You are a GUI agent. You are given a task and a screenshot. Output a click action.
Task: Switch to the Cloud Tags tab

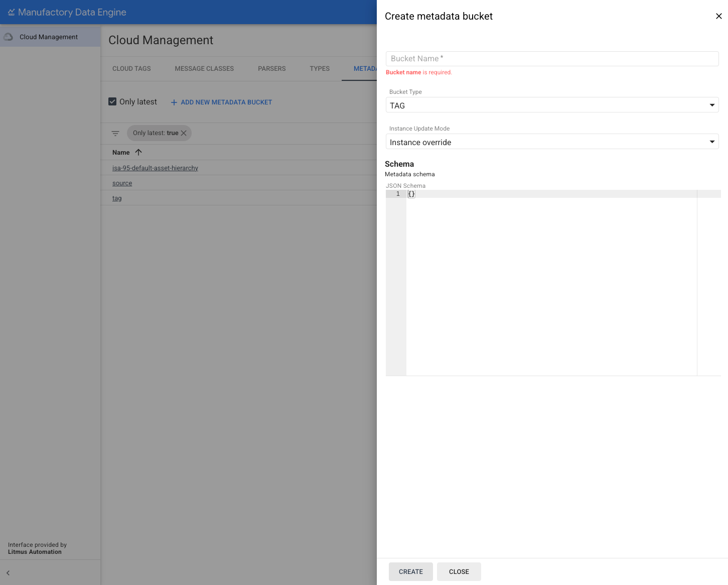(x=131, y=69)
